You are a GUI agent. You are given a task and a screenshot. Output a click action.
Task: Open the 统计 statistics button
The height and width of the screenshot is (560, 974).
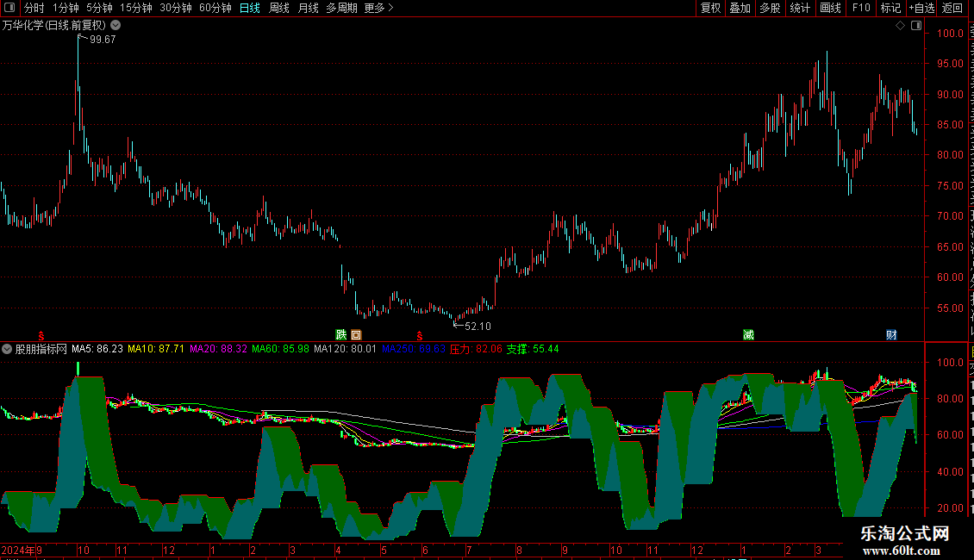799,8
